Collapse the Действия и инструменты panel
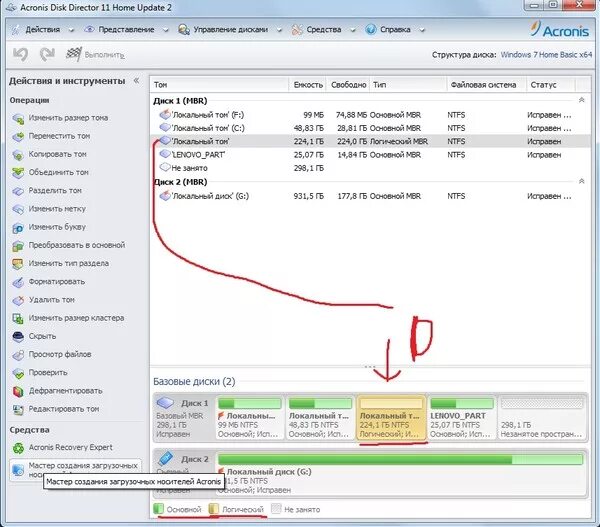The height and width of the screenshot is (527, 600). pos(136,80)
